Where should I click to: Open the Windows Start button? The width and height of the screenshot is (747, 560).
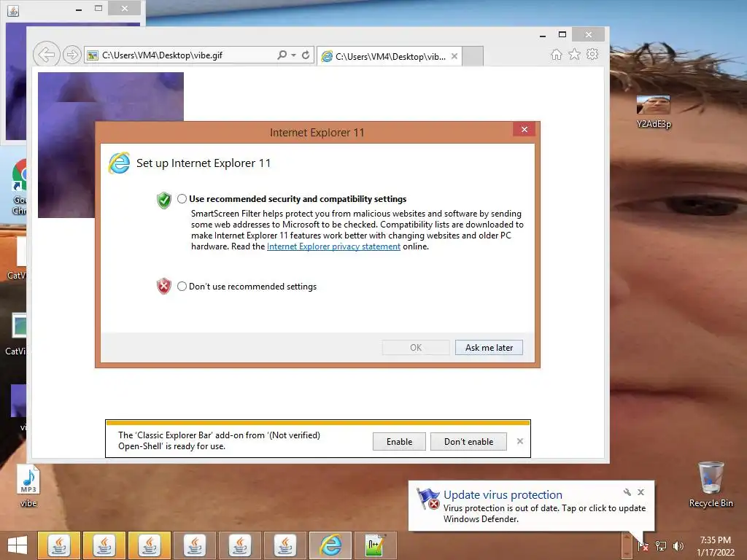click(x=18, y=545)
